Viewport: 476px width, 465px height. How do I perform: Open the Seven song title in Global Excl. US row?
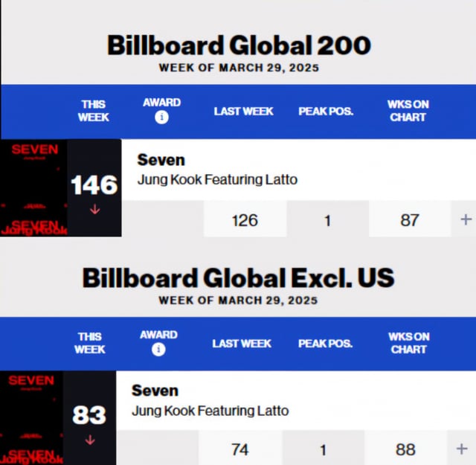[155, 391]
